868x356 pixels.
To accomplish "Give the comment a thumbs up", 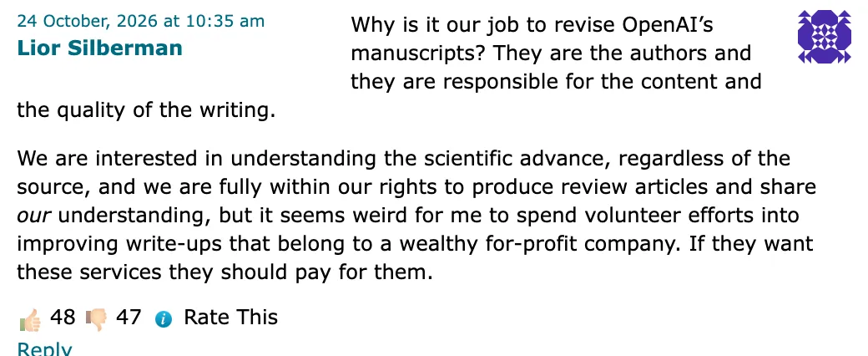I will 30,320.
